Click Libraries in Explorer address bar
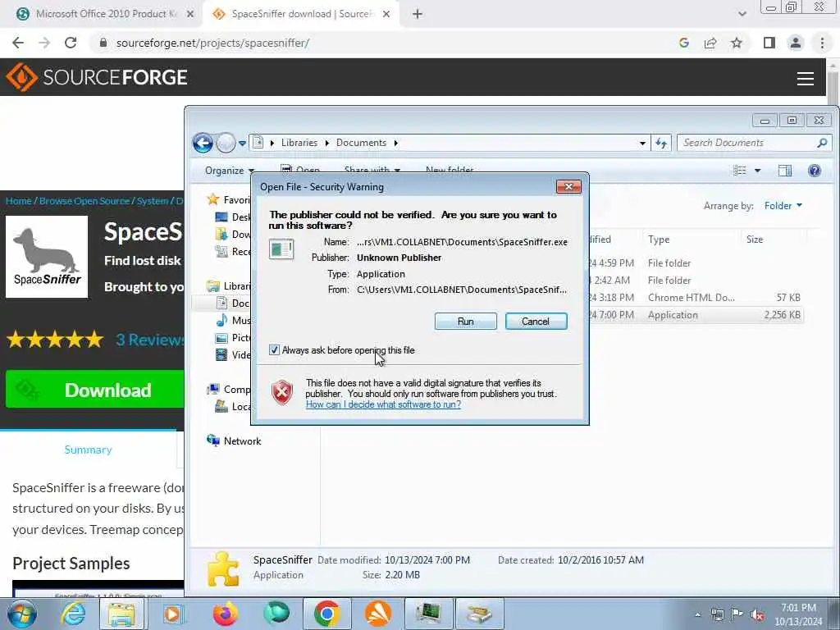The height and width of the screenshot is (630, 840). (x=299, y=143)
